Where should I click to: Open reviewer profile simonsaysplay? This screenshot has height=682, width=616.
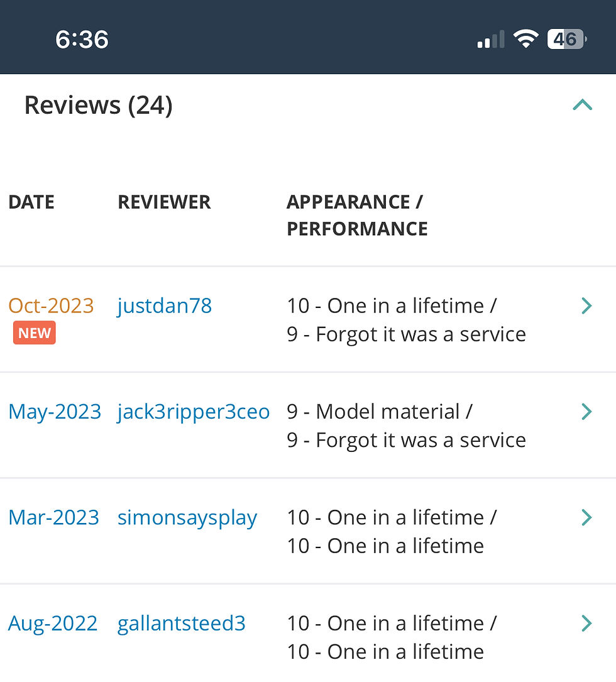187,517
